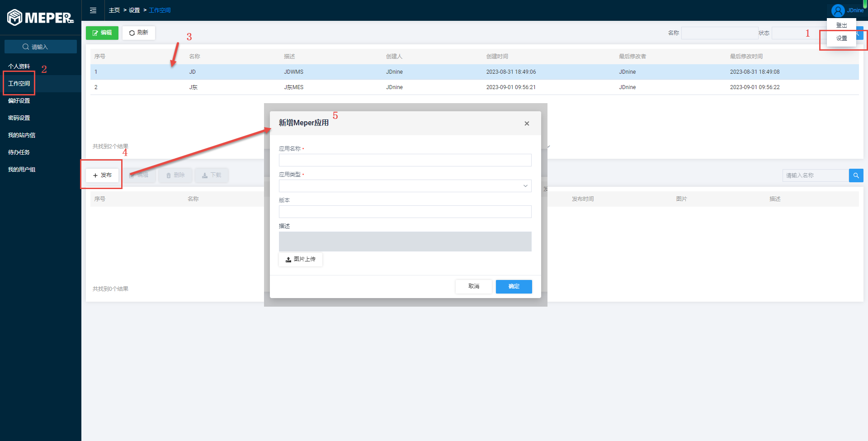Click the green 编辑 button

102,33
